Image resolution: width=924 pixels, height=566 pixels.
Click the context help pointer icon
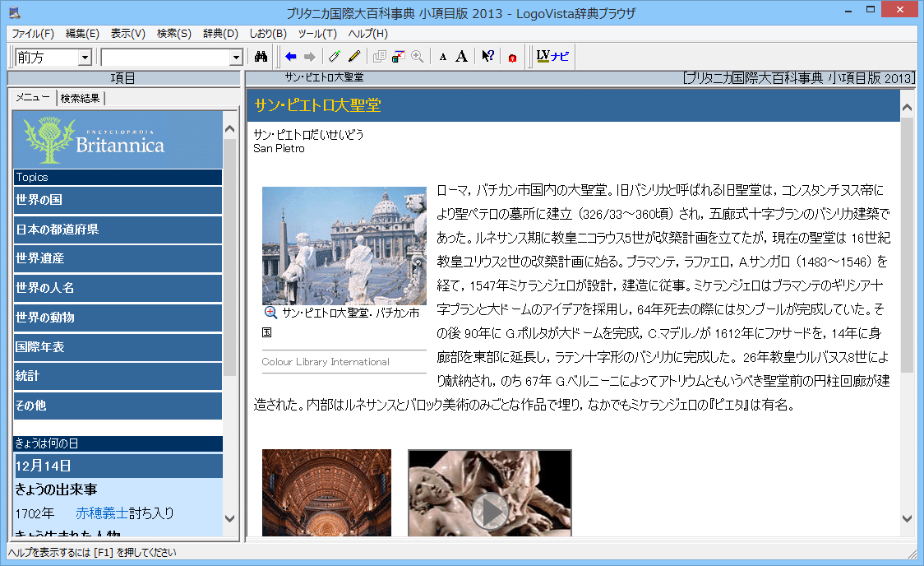click(487, 57)
